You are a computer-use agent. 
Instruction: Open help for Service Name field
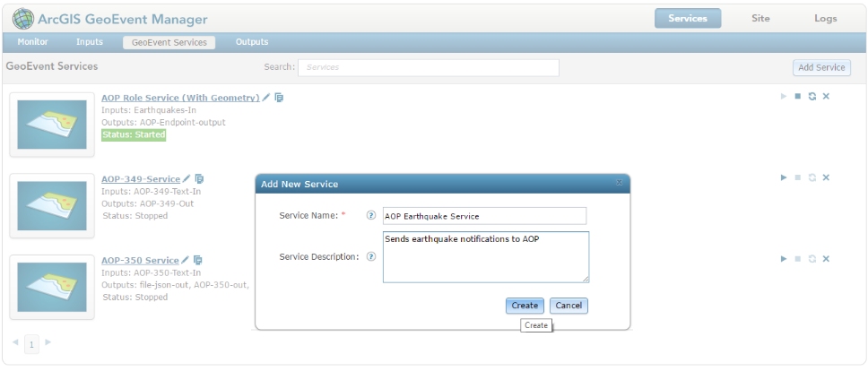[371, 216]
